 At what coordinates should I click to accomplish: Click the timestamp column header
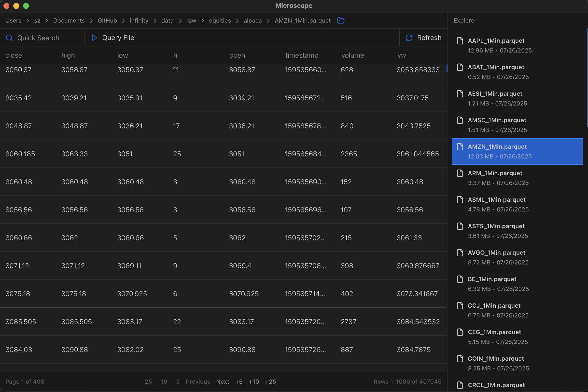(x=302, y=55)
